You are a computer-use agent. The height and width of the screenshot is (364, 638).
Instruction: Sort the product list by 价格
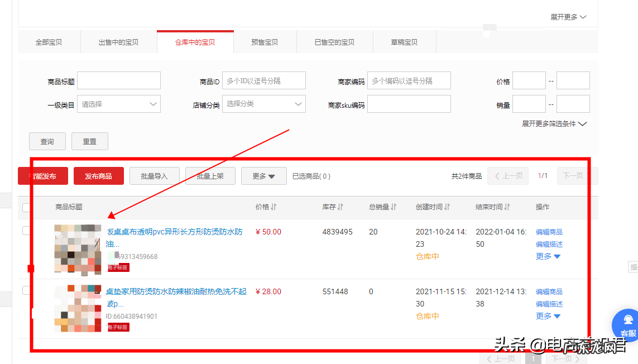pos(273,207)
